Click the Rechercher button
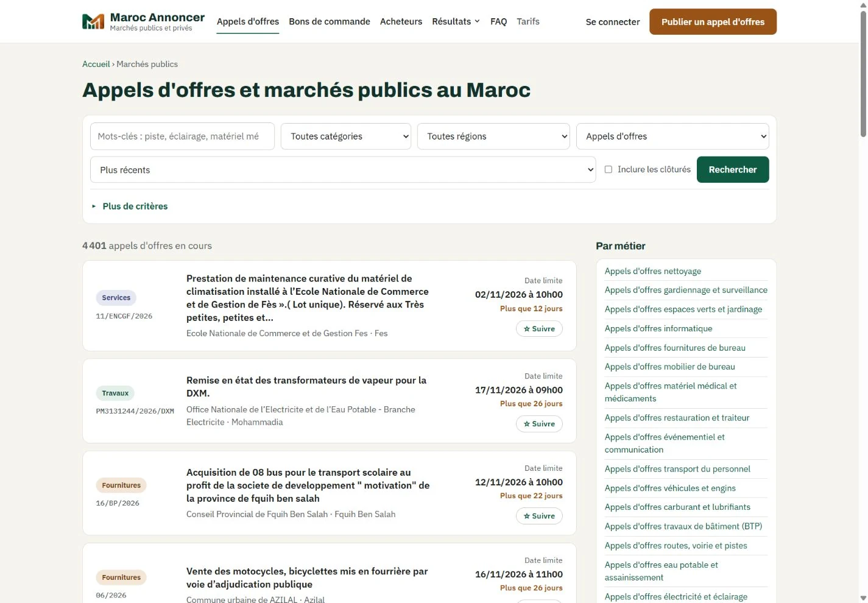868x603 pixels. point(733,170)
